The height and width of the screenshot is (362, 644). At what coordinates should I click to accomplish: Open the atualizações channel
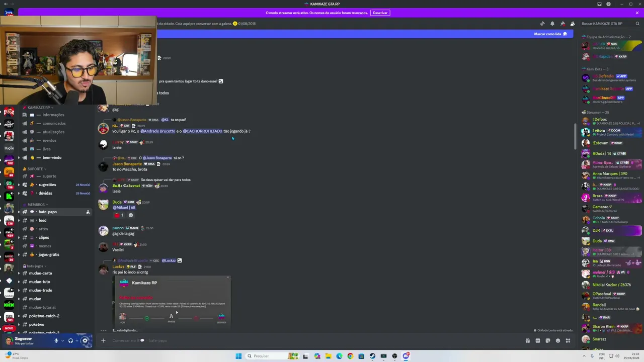pyautogui.click(x=56, y=132)
